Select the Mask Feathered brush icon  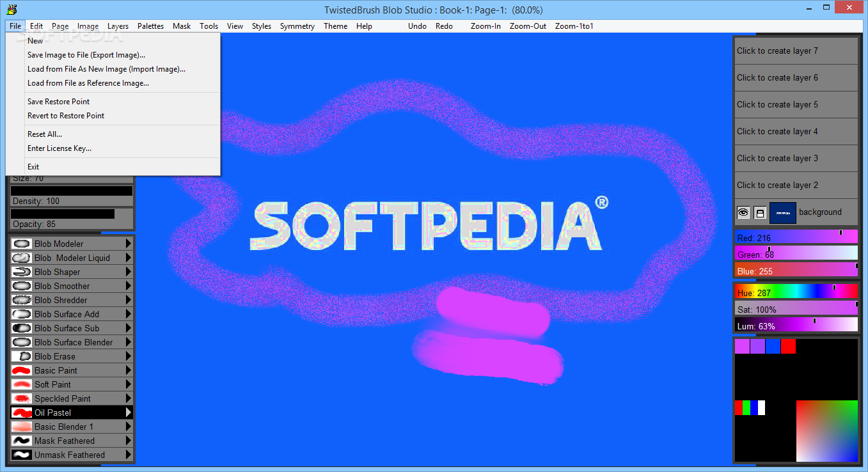pos(22,441)
